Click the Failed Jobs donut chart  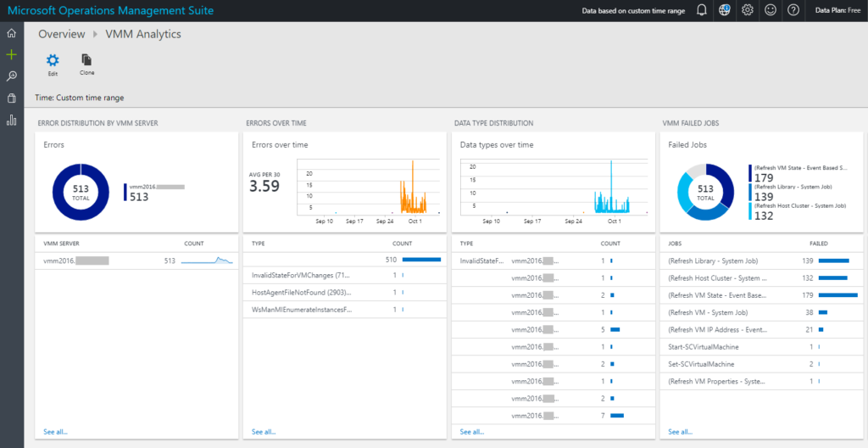[x=706, y=193]
